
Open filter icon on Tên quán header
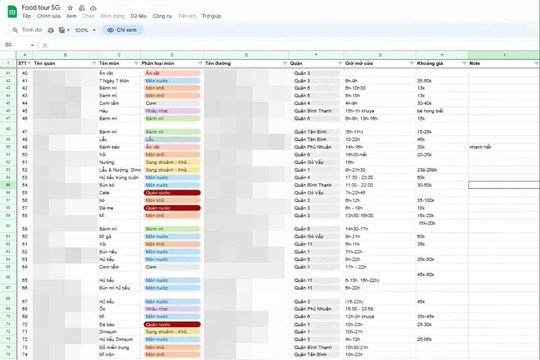point(94,63)
